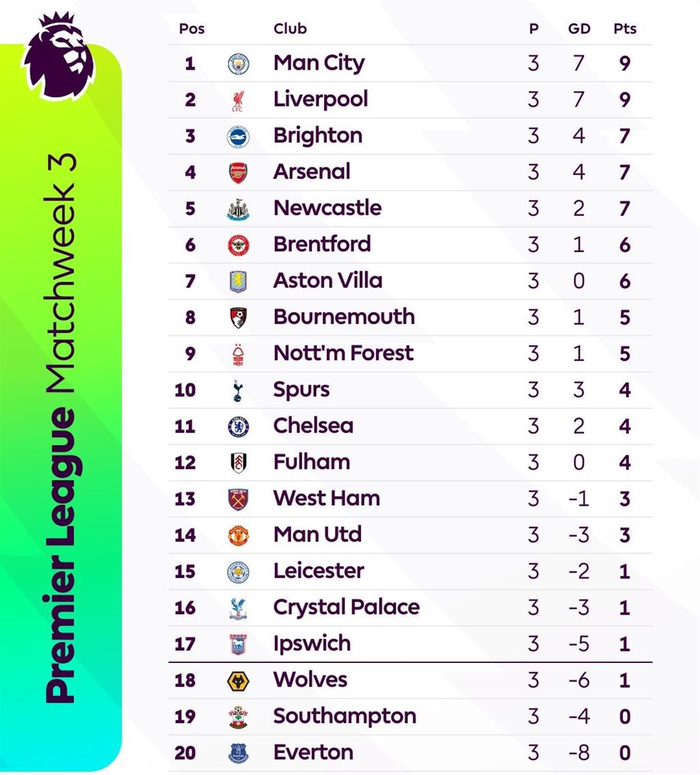Select the Southampton club name
Image resolution: width=700 pixels, height=775 pixels.
click(x=345, y=717)
